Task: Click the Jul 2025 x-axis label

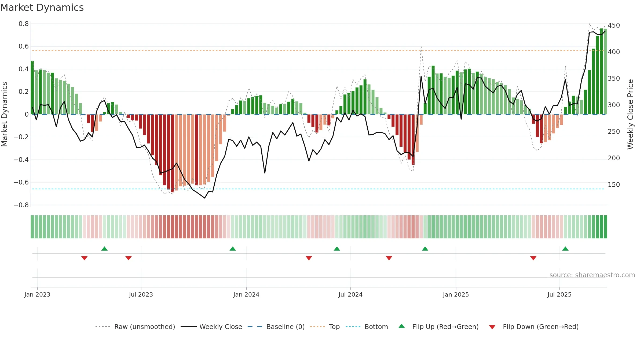Action: click(559, 294)
